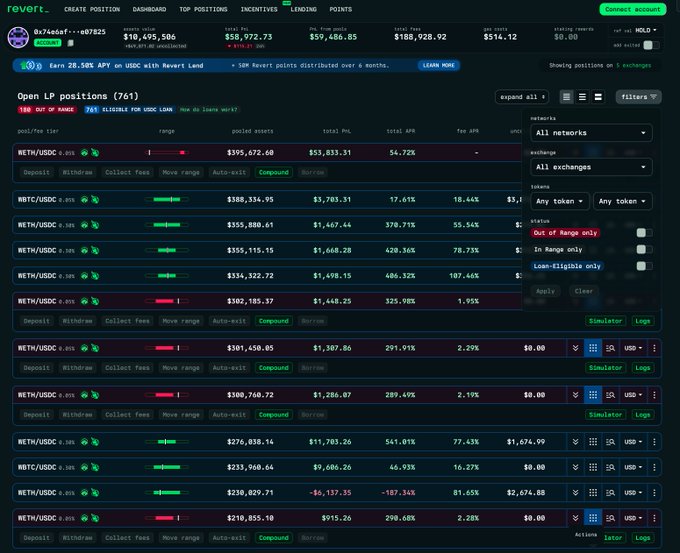Viewport: 680px width, 553px height.
Task: Collapse the filters panel button
Action: click(x=639, y=97)
